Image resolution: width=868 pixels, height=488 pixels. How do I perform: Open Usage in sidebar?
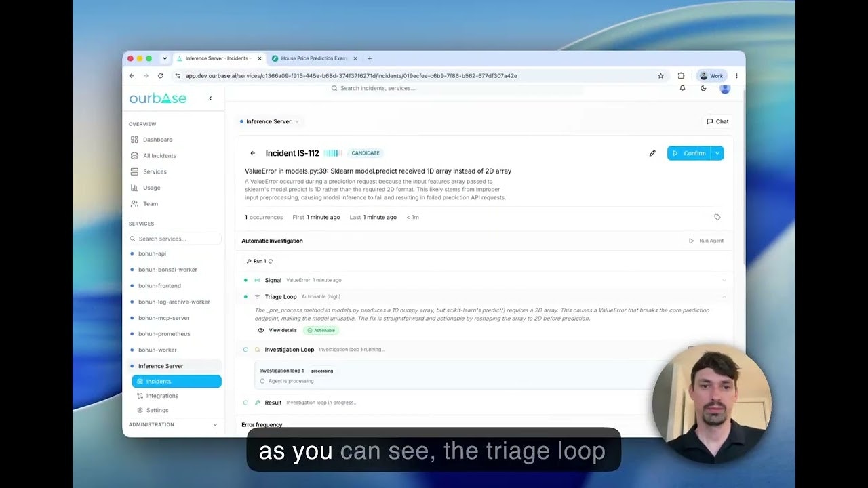(151, 188)
